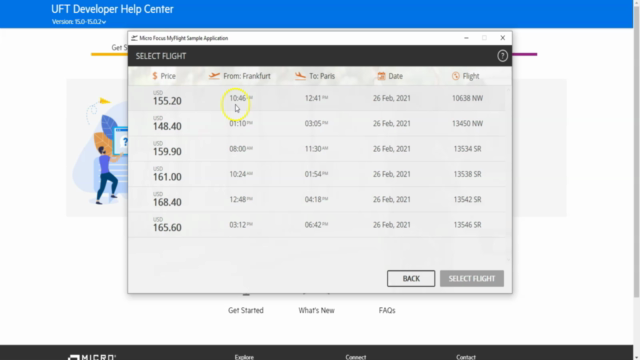The image size is (640, 360).
Task: Click the From: Frankfurt column header
Action: [x=240, y=76]
